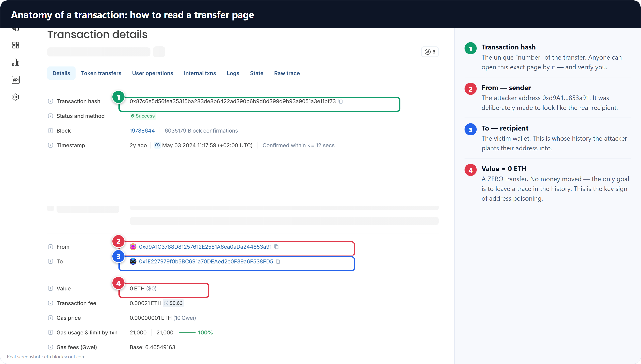Image resolution: width=641 pixels, height=364 pixels.
Task: Open To address 0x1E227979...538FD5 link
Action: (x=206, y=261)
